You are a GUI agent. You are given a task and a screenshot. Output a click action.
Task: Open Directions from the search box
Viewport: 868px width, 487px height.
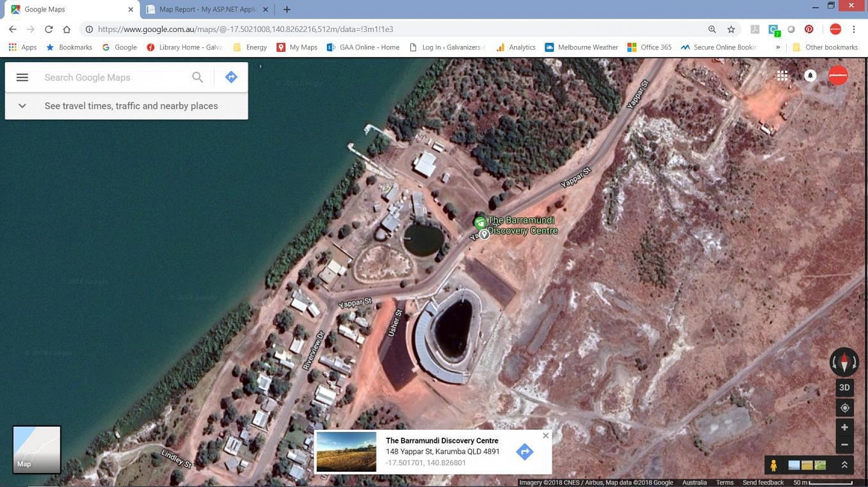(x=231, y=77)
